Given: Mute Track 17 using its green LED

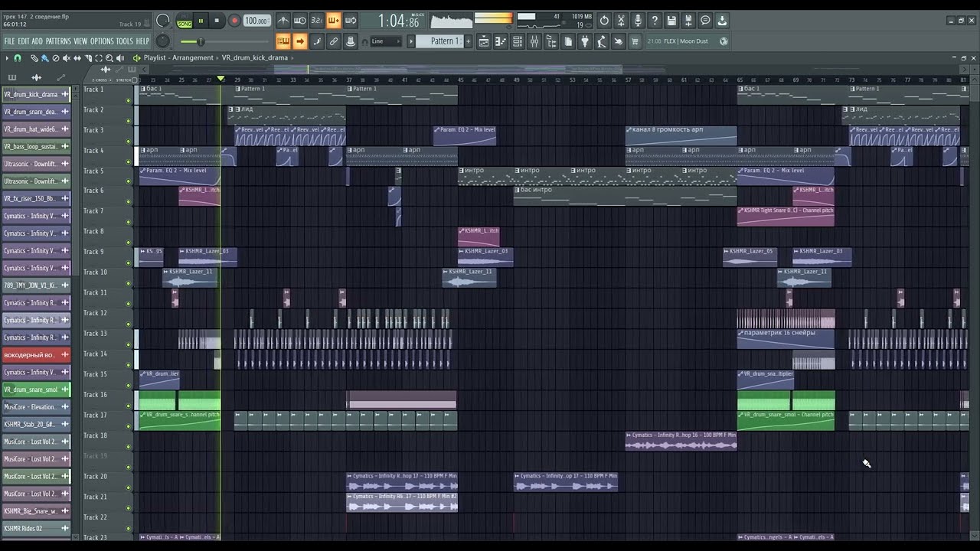Looking at the screenshot, I should pos(129,426).
